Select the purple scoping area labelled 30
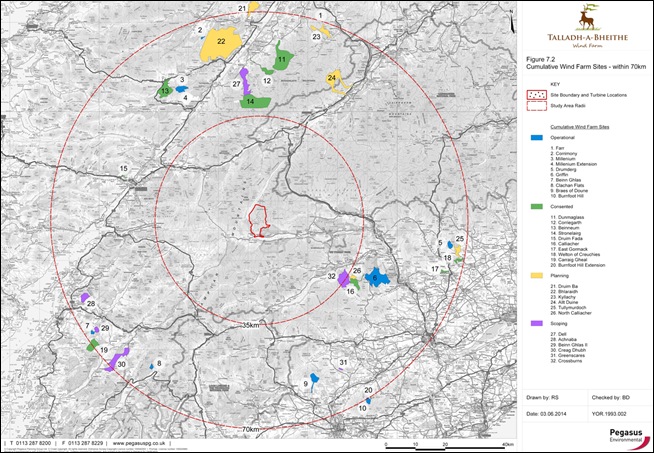This screenshot has height=453, width=654. coord(117,360)
